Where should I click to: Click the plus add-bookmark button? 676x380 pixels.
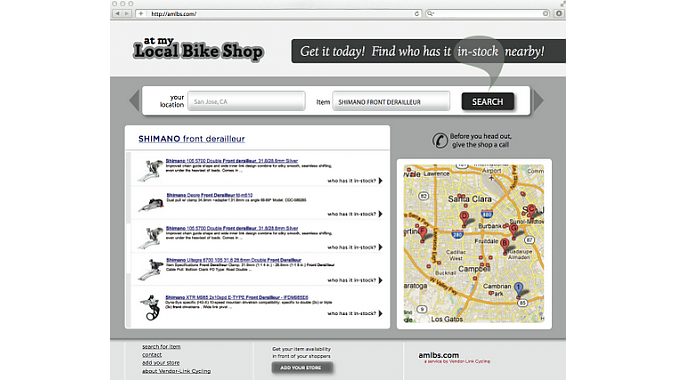[x=141, y=14]
